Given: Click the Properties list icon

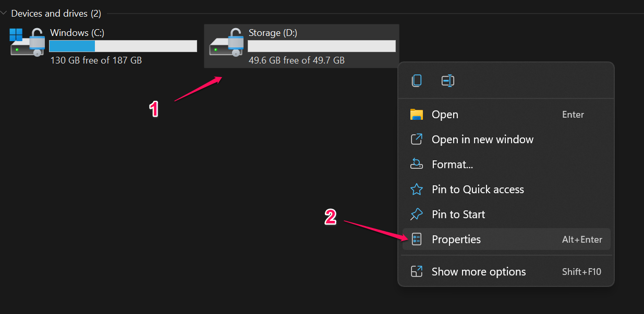Looking at the screenshot, I should coord(416,240).
